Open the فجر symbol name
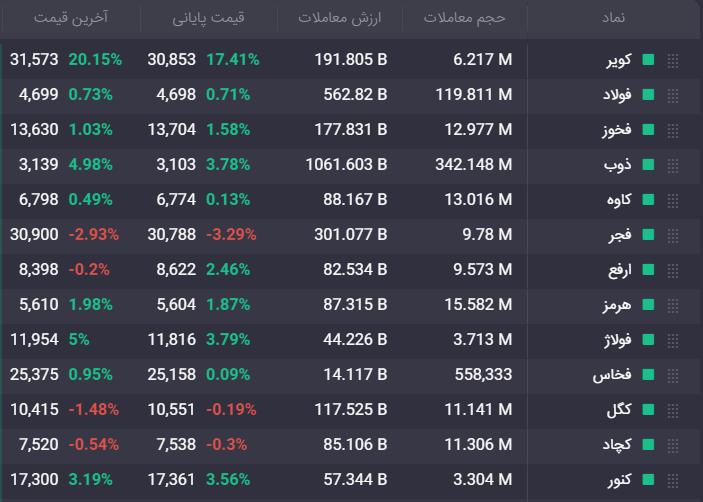703x502 pixels. [620, 235]
